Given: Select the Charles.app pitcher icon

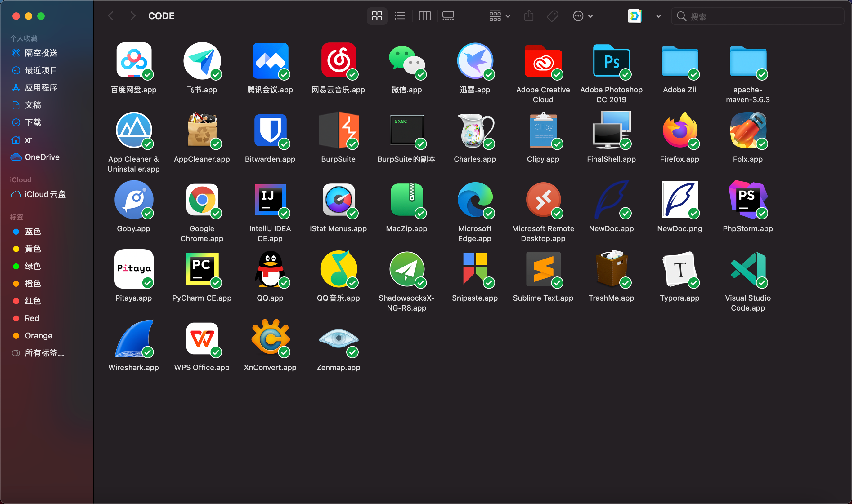Looking at the screenshot, I should tap(475, 130).
